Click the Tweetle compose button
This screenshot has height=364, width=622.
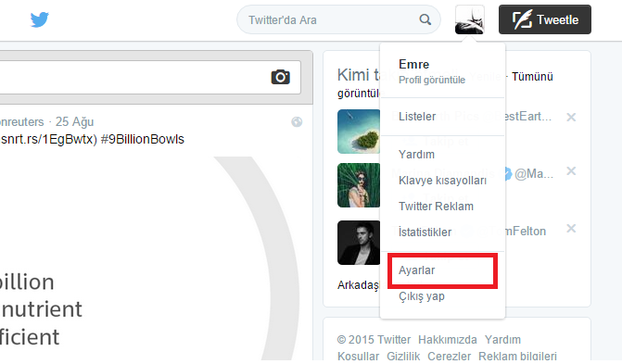pos(545,19)
